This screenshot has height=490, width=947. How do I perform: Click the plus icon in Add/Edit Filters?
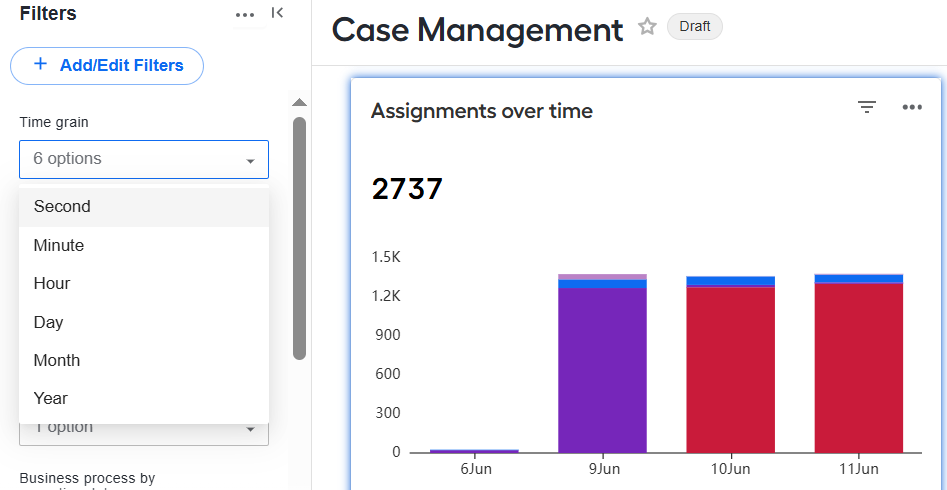point(40,64)
